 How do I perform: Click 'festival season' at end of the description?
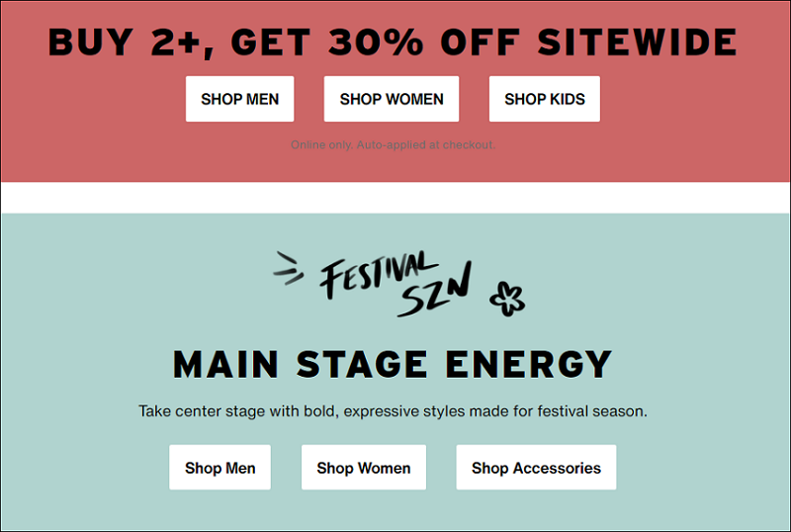point(592,411)
